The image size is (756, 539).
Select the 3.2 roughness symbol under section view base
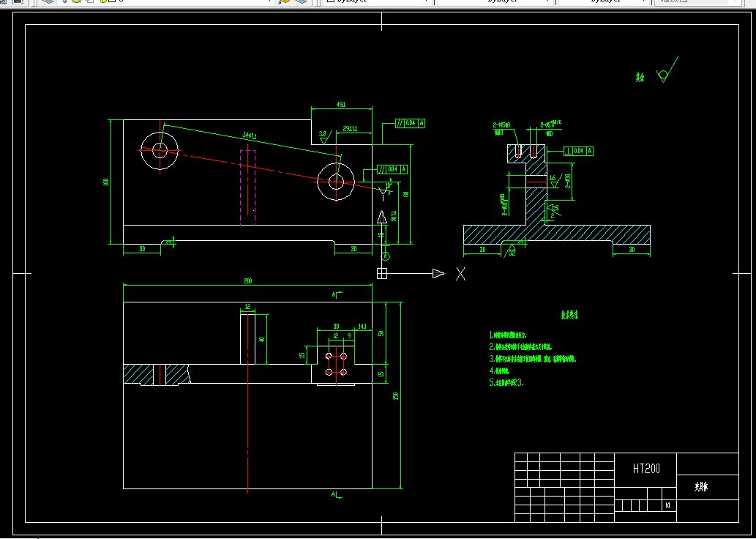[x=509, y=250]
